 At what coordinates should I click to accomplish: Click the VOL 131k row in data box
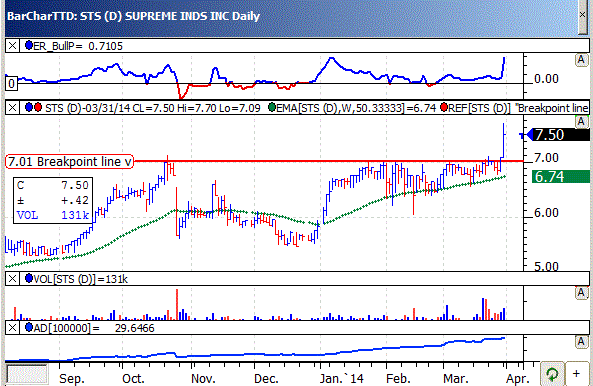53,215
